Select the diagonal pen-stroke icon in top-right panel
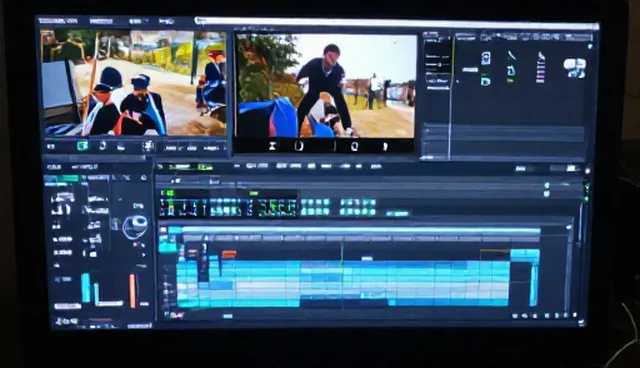 [x=511, y=55]
